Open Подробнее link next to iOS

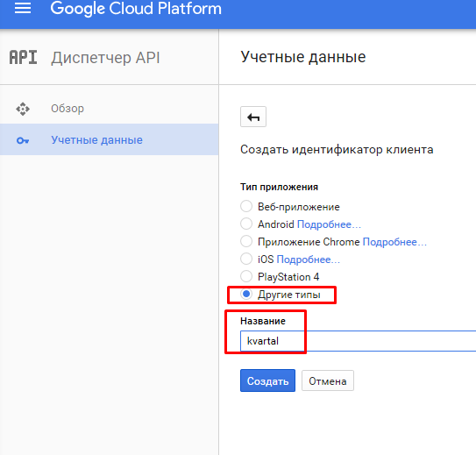(308, 259)
